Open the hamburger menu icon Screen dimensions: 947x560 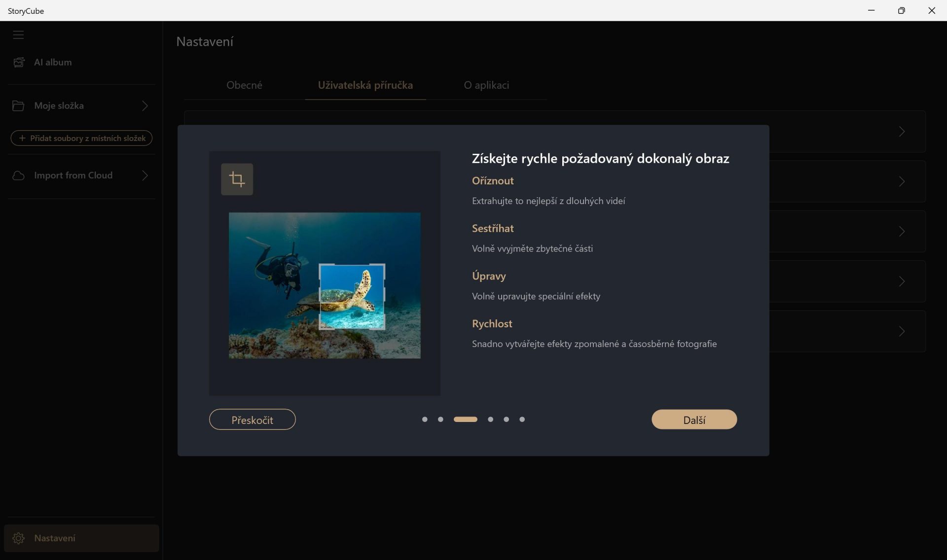[18, 35]
